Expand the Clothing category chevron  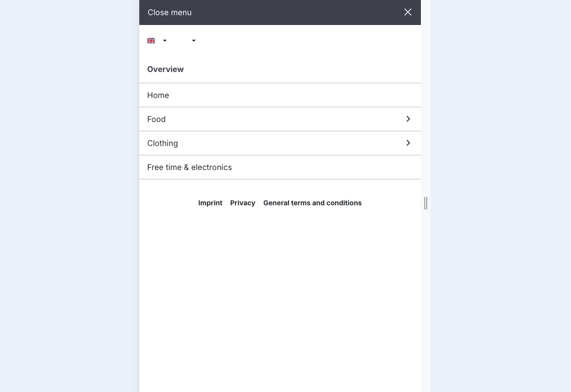(x=408, y=143)
